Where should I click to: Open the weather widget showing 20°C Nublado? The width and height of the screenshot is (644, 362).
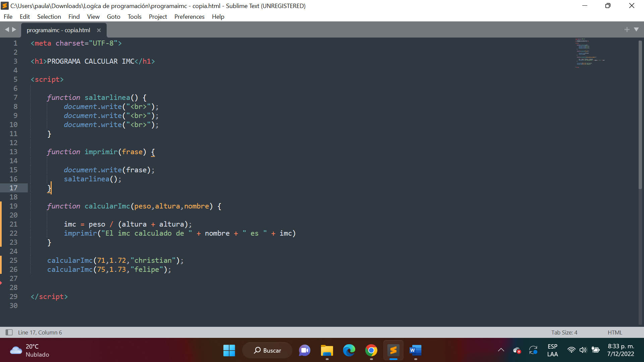(x=30, y=350)
